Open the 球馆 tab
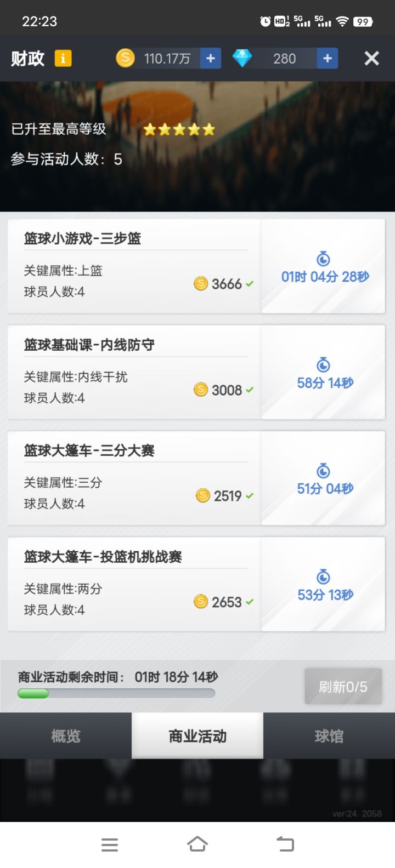The image size is (395, 868). (x=329, y=736)
